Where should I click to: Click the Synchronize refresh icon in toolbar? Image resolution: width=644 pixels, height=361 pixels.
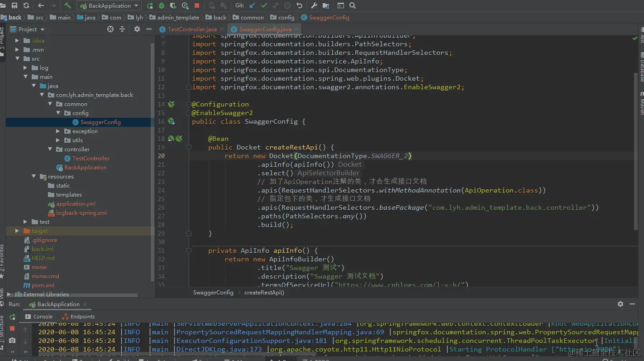click(26, 5)
